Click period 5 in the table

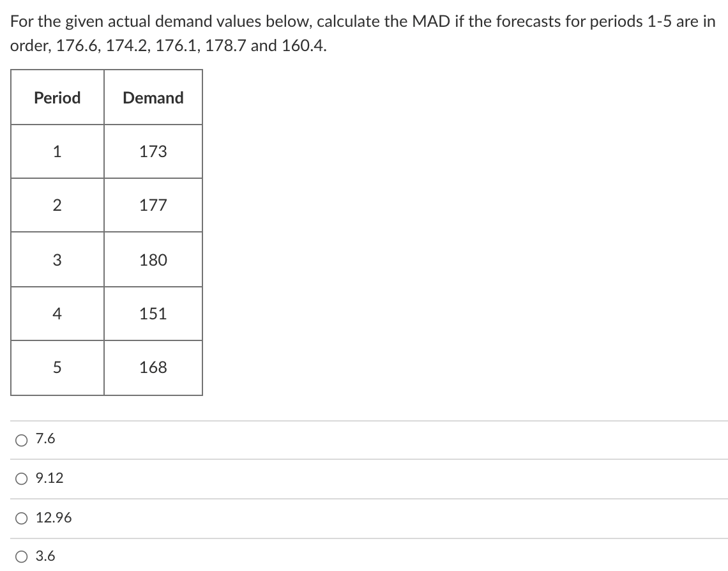point(57,367)
